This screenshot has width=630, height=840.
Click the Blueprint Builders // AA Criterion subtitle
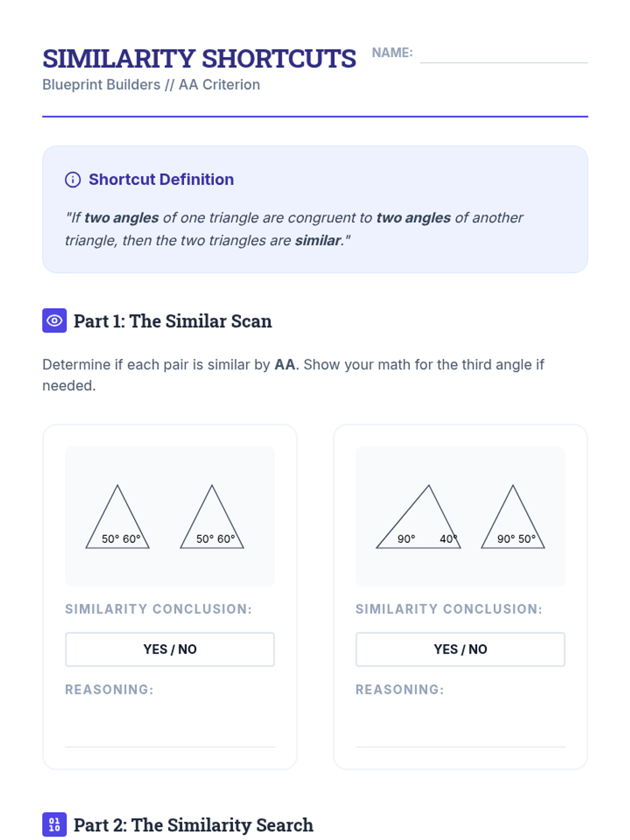(x=151, y=85)
